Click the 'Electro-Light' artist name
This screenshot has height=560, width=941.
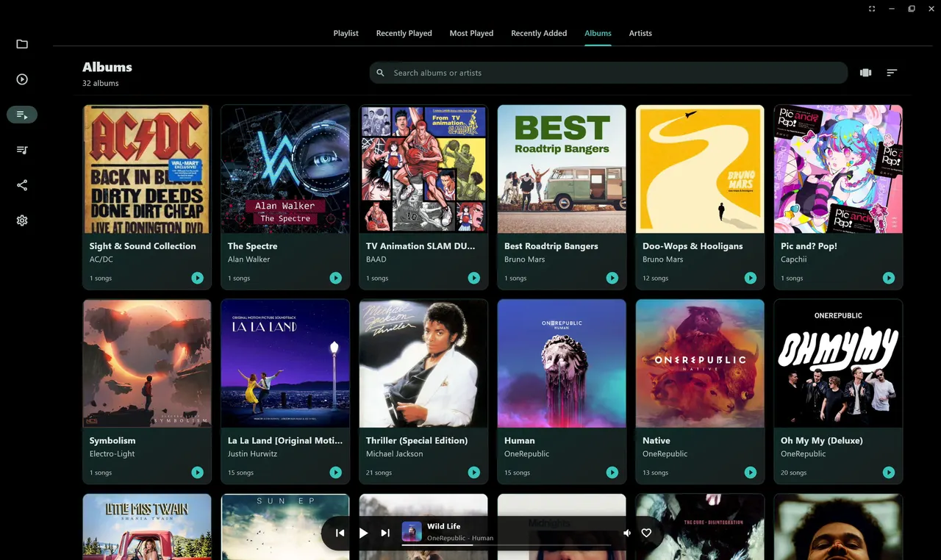tap(112, 454)
